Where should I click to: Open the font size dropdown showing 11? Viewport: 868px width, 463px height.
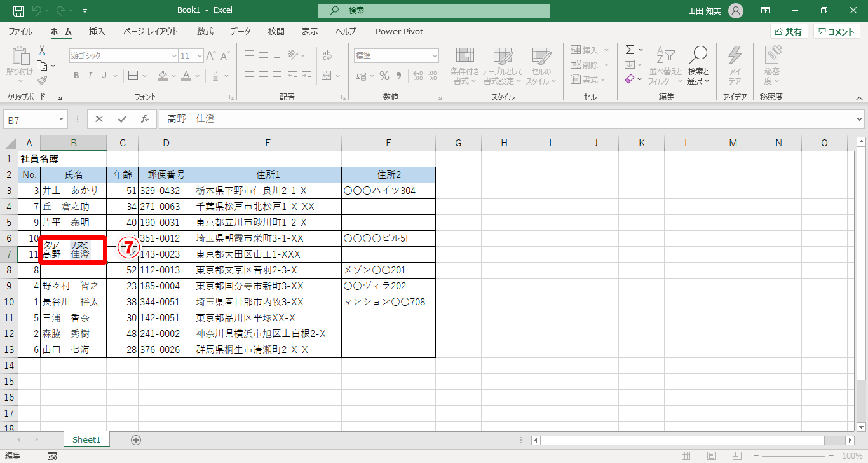point(200,56)
